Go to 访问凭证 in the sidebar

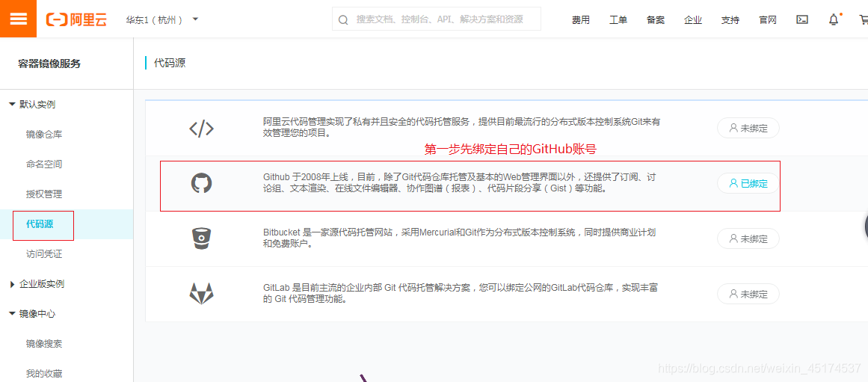click(x=43, y=253)
